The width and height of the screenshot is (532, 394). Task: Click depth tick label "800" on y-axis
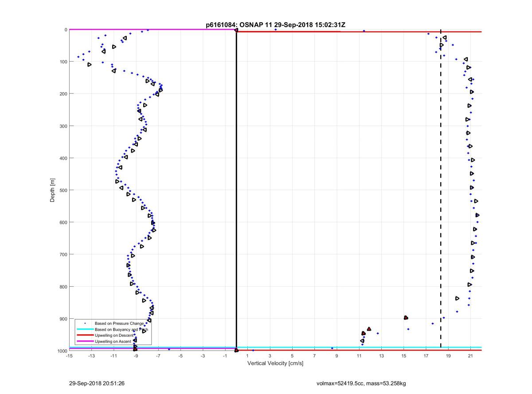63,287
